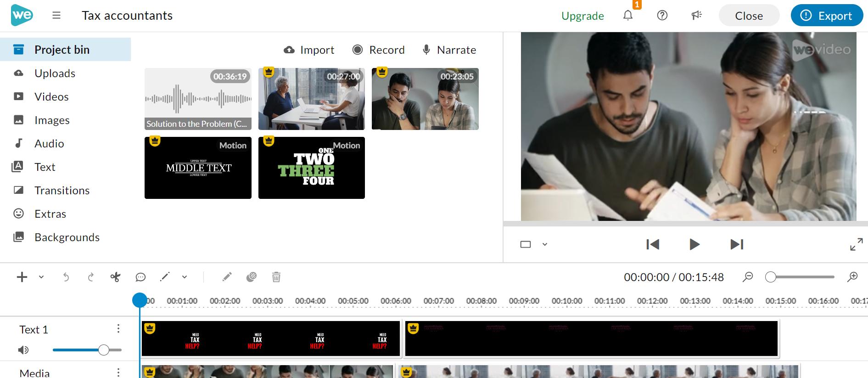
Task: Click the 00:10:00 mark on timeline ruler
Action: [x=567, y=301]
